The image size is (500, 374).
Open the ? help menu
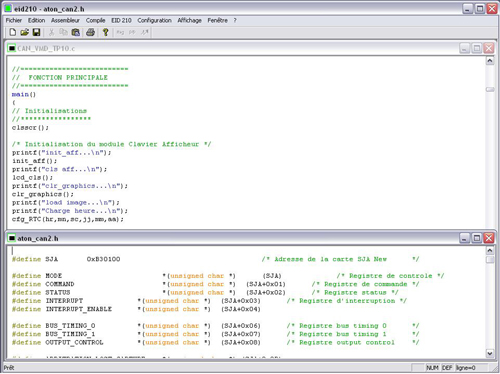point(235,20)
